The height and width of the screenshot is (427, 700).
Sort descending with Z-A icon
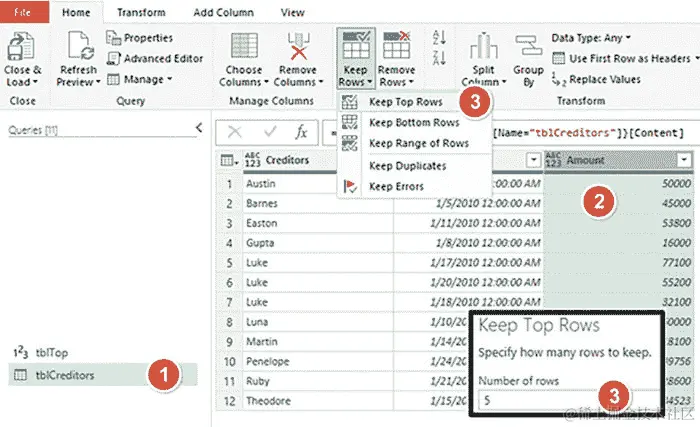pos(439,58)
